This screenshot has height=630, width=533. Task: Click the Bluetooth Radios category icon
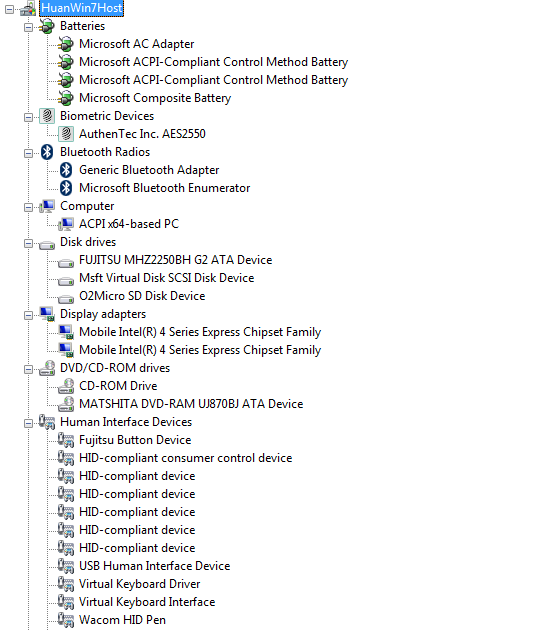pos(47,152)
